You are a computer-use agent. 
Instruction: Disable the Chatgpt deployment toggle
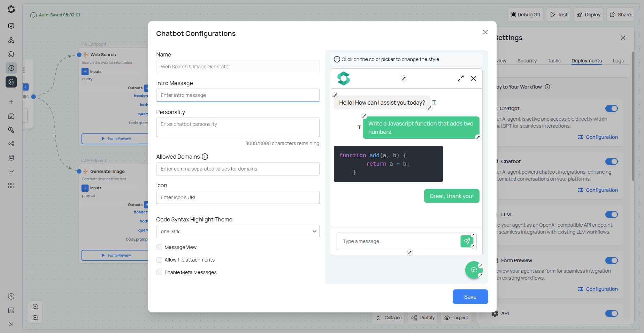coord(612,108)
